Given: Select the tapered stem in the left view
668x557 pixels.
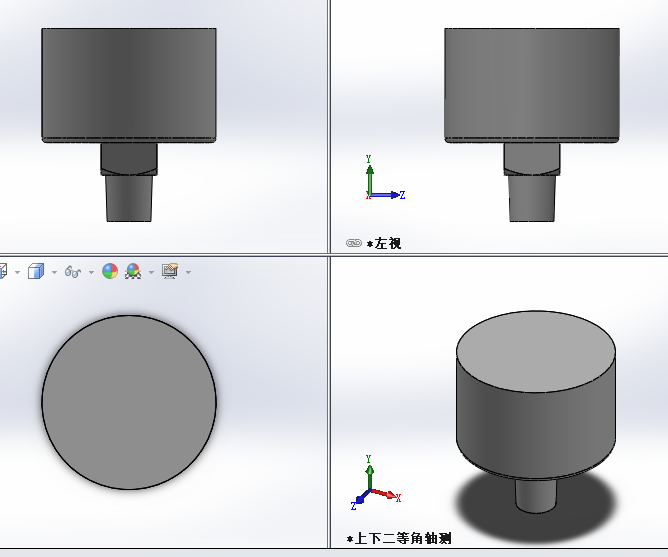Looking at the screenshot, I should [x=532, y=198].
